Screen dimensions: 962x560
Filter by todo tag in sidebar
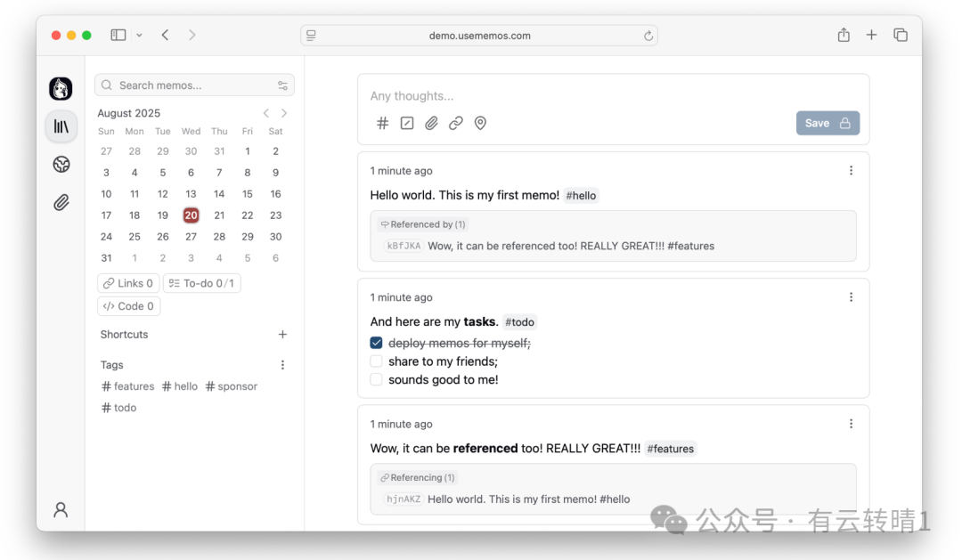(x=119, y=408)
